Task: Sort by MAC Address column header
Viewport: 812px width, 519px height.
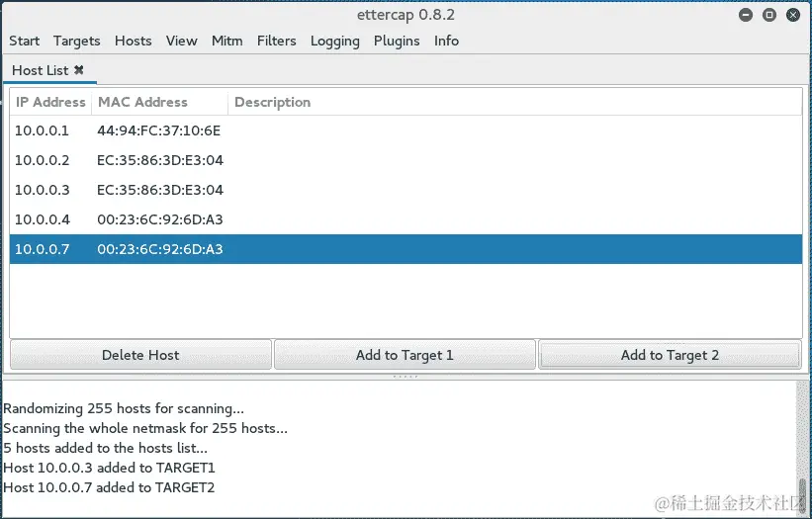Action: (x=159, y=102)
